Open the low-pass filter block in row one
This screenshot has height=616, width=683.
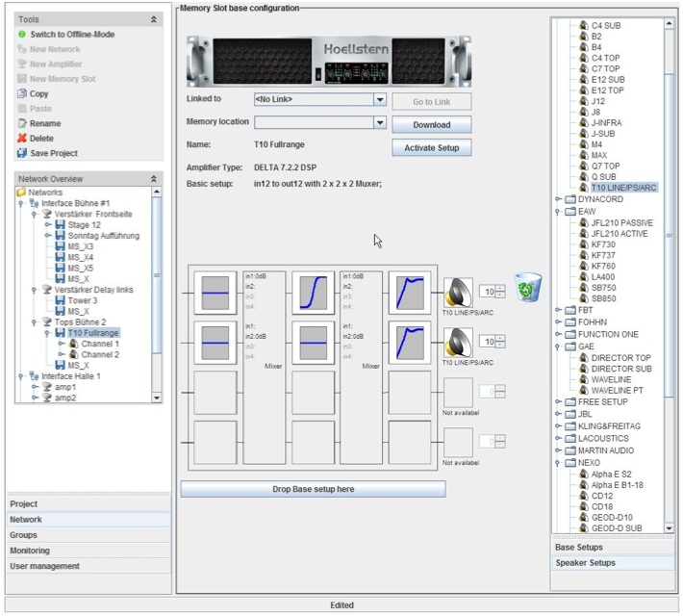[x=314, y=293]
